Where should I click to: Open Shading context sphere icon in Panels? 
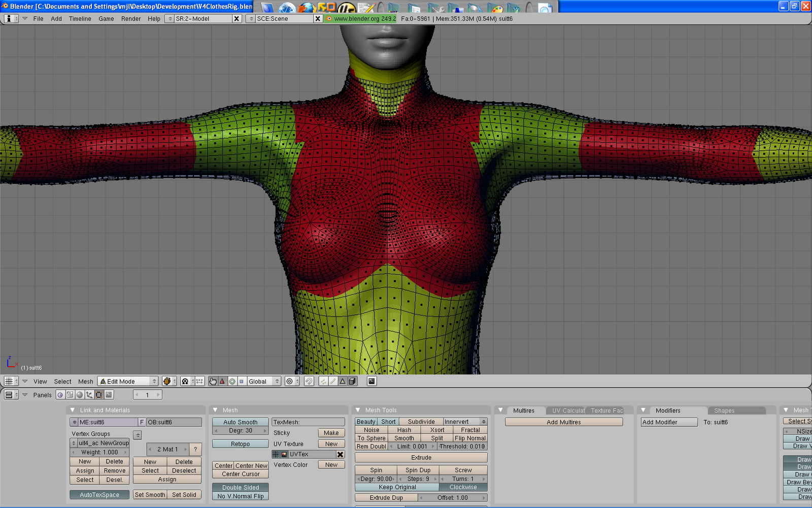point(80,395)
